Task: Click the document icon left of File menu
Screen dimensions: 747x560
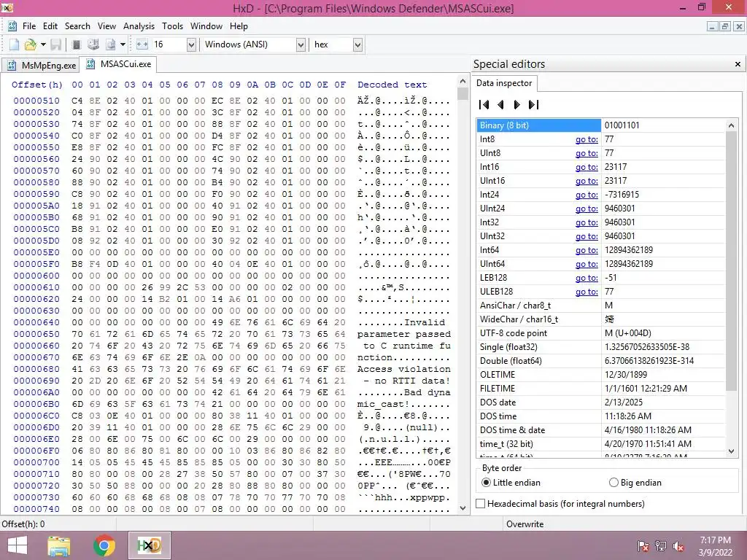Action: tap(12, 26)
